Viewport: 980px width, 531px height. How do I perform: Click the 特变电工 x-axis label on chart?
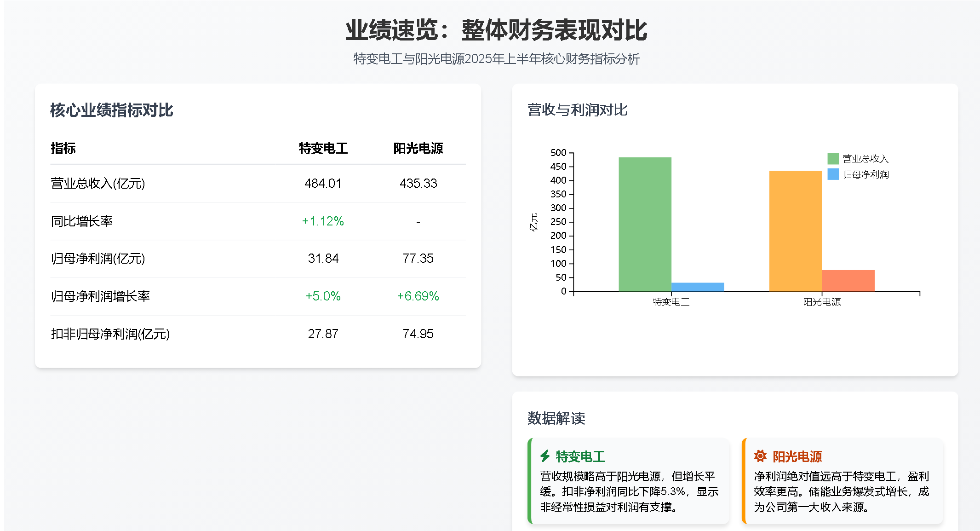(671, 302)
